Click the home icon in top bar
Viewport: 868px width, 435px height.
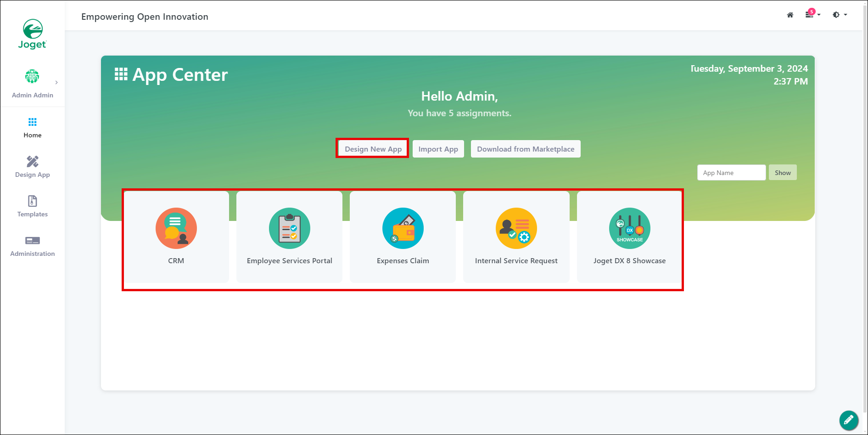[790, 15]
